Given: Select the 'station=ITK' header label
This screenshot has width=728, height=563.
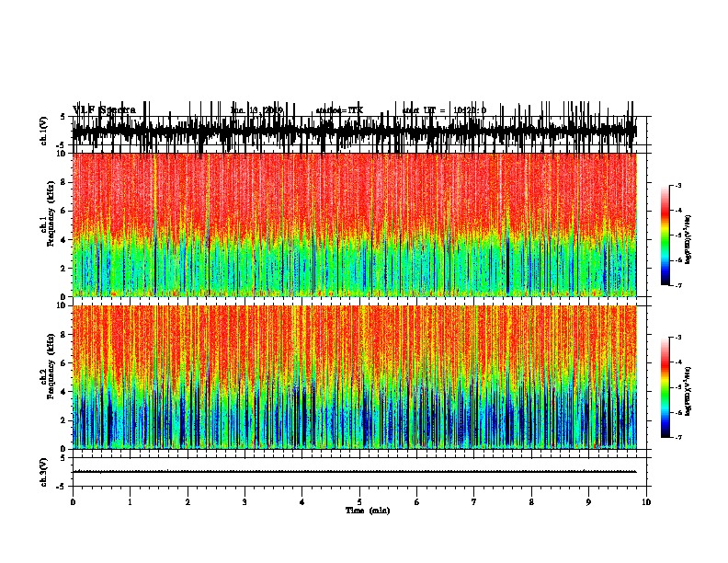Looking at the screenshot, I should click(339, 110).
